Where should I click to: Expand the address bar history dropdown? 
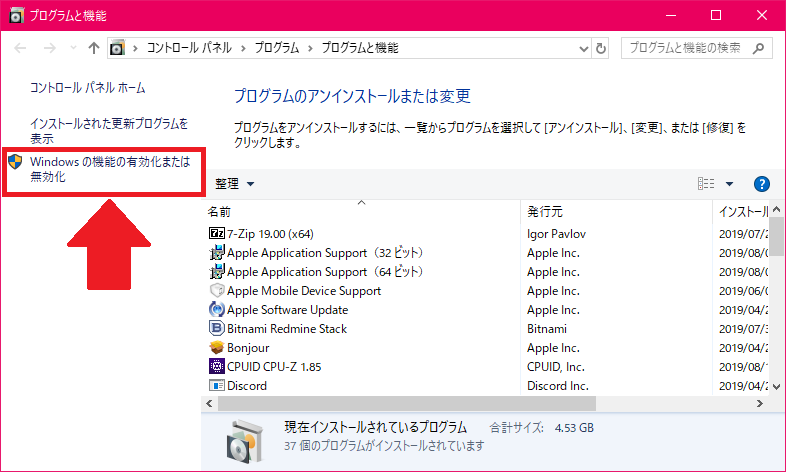[583, 49]
